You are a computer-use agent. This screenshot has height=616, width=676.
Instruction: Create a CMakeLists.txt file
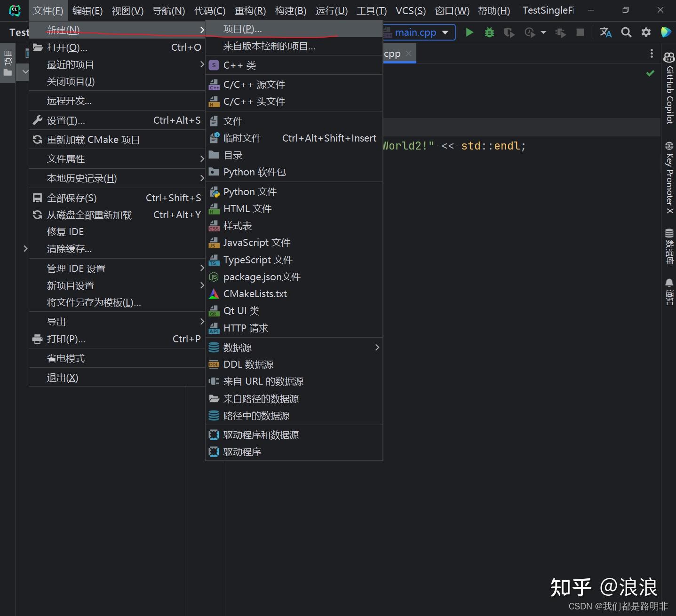(294, 294)
